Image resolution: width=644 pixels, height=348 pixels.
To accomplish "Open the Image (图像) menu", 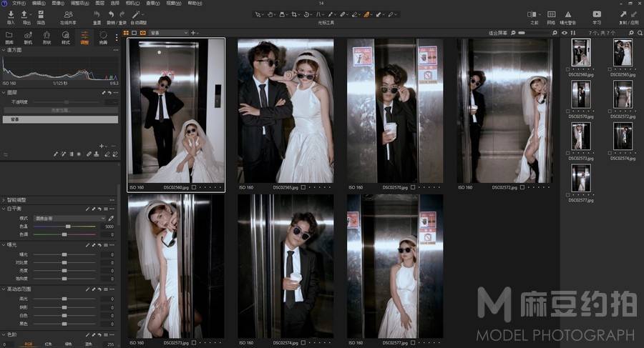I will click(x=58, y=3).
